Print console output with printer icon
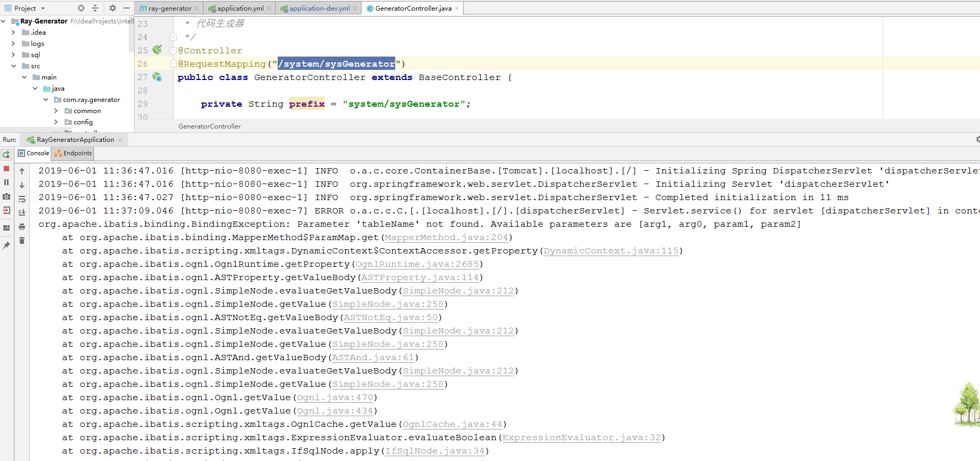This screenshot has height=461, width=980. point(22,227)
